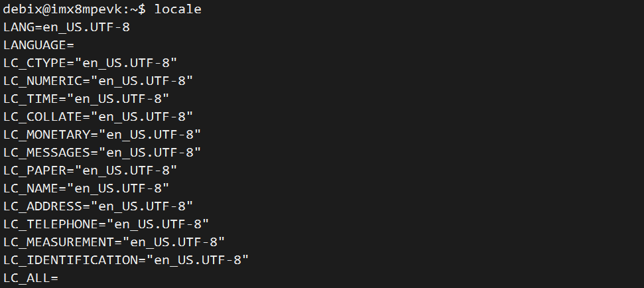Click the en_US.UTF-8 value of LC_IDENTIFICATION
This screenshot has height=288, width=644.
pos(198,260)
